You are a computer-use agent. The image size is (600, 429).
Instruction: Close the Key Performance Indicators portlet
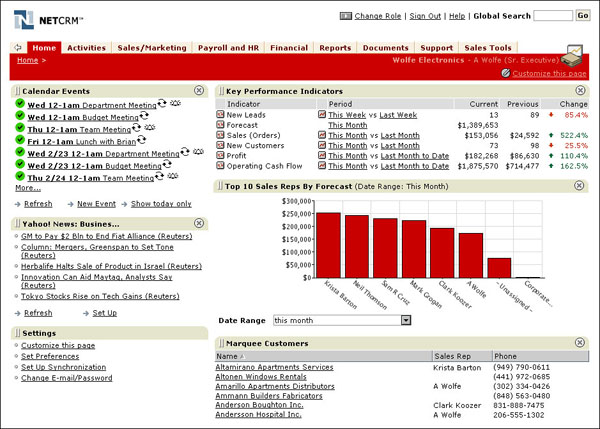(x=580, y=90)
